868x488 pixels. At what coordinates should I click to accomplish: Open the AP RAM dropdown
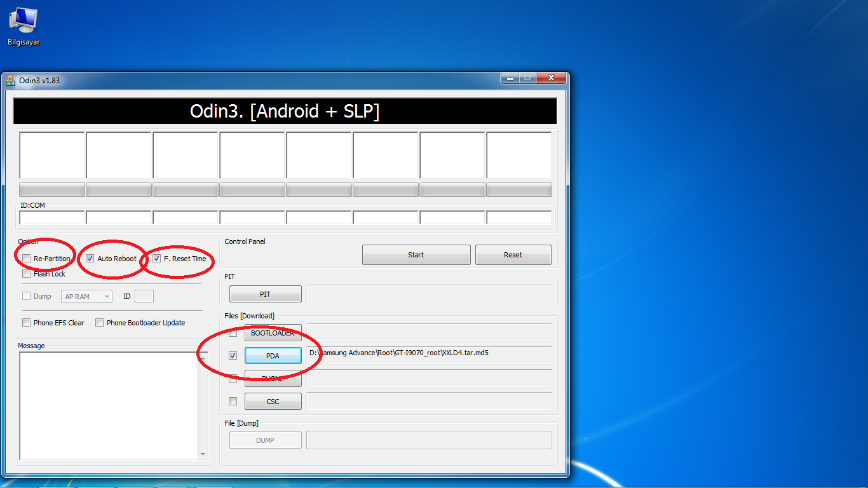tap(87, 297)
